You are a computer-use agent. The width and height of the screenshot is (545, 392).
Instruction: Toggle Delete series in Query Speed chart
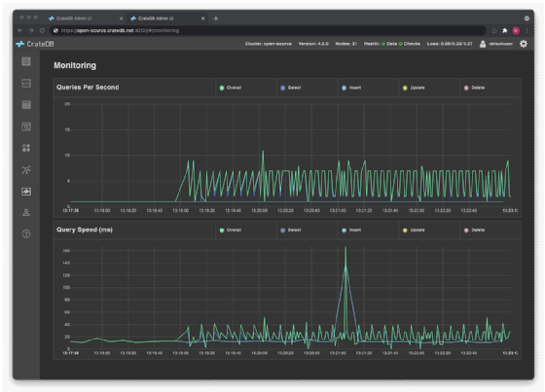[x=475, y=231]
